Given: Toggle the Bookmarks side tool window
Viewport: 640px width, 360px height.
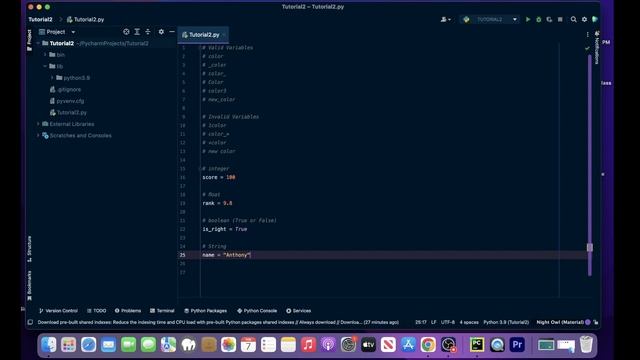Looking at the screenshot, I should (29, 286).
